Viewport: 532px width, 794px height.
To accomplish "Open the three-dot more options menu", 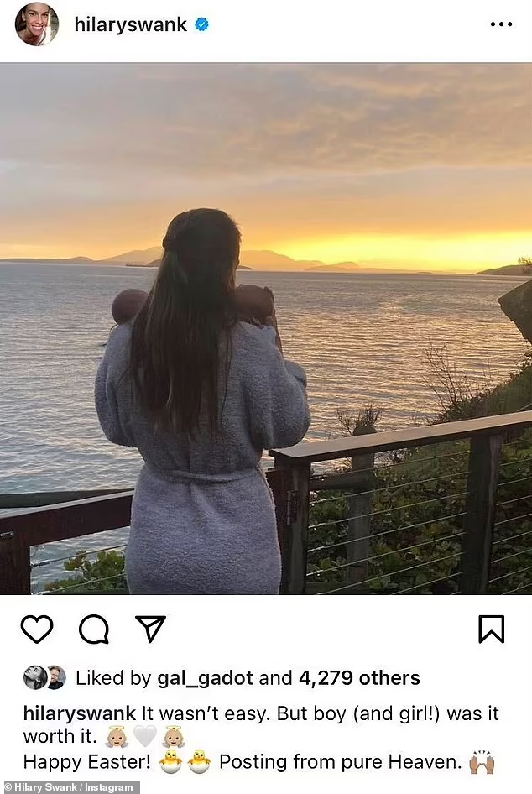I will 501,24.
